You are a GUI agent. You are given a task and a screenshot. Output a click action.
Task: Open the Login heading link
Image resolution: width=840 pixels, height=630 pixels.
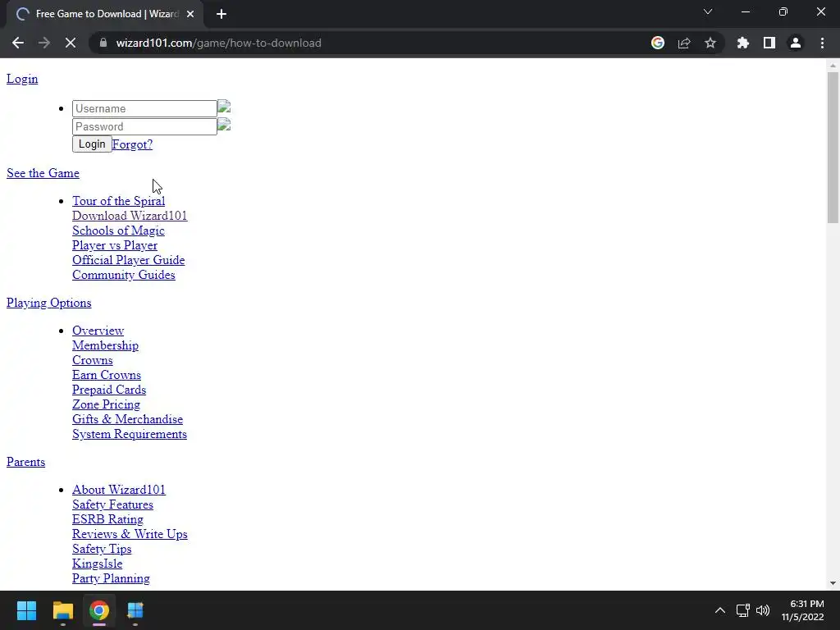click(x=22, y=79)
